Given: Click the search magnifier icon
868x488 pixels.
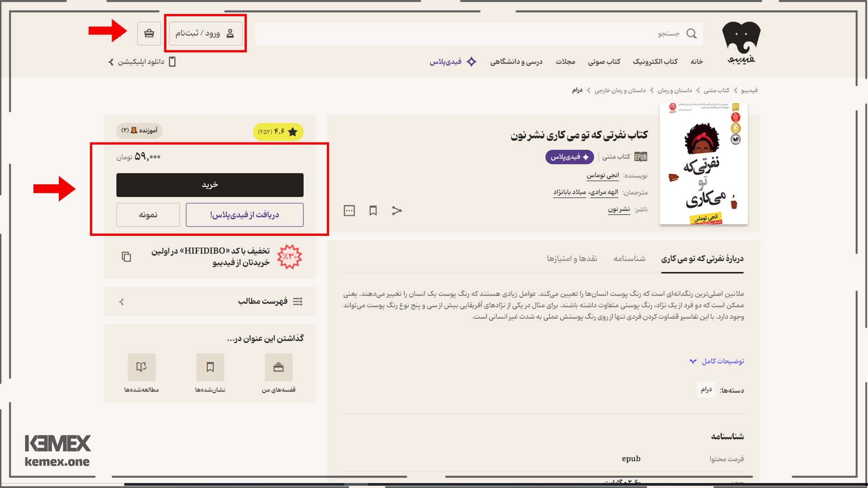Looking at the screenshot, I should (691, 33).
